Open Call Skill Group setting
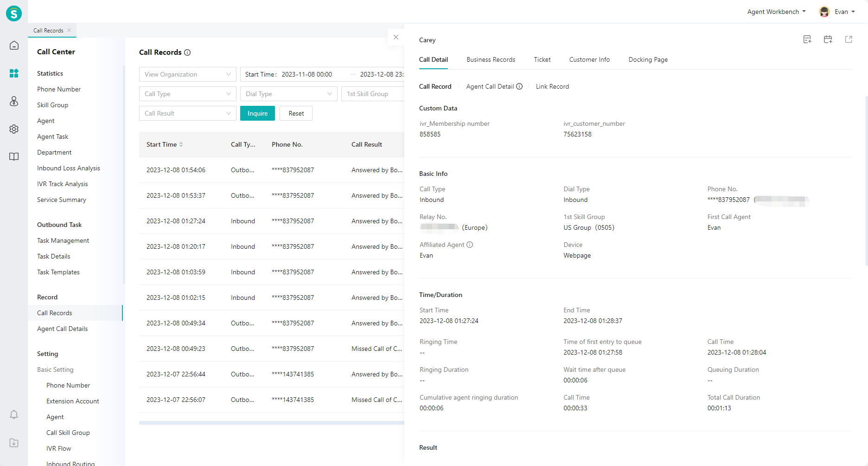Image resolution: width=868 pixels, height=466 pixels. [x=68, y=433]
